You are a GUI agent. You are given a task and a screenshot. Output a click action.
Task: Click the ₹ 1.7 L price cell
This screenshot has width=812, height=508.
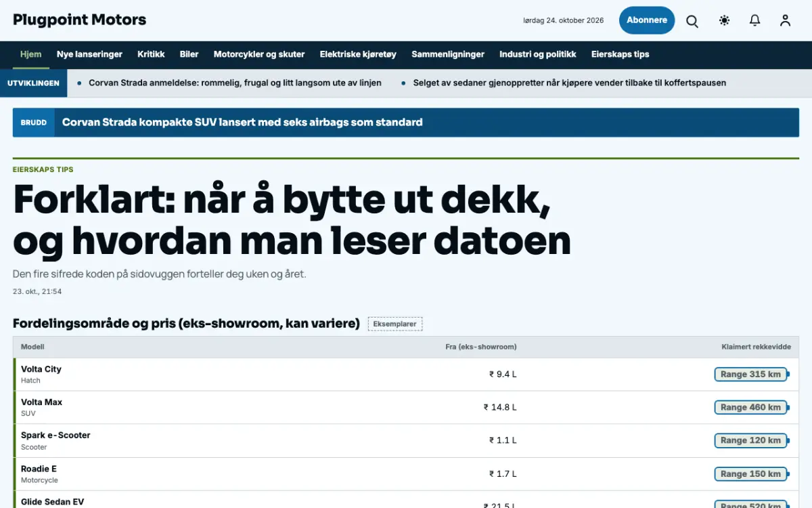click(x=503, y=473)
